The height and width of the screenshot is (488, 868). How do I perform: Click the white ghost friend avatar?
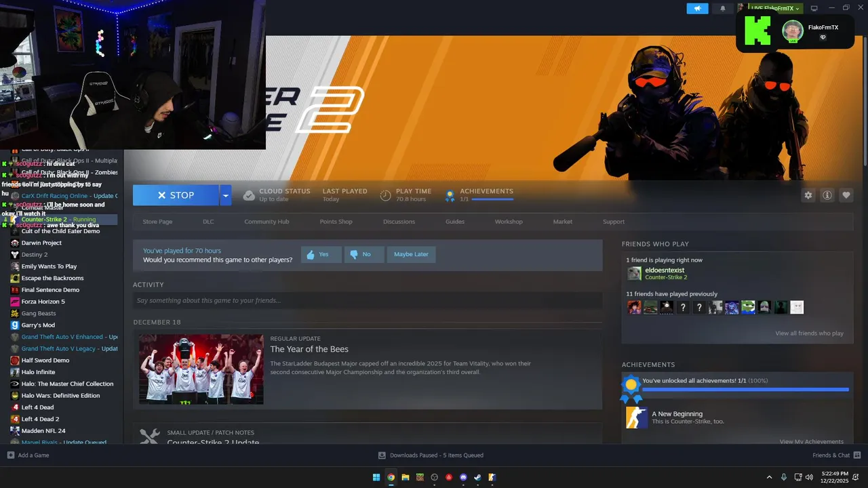pyautogui.click(x=797, y=308)
